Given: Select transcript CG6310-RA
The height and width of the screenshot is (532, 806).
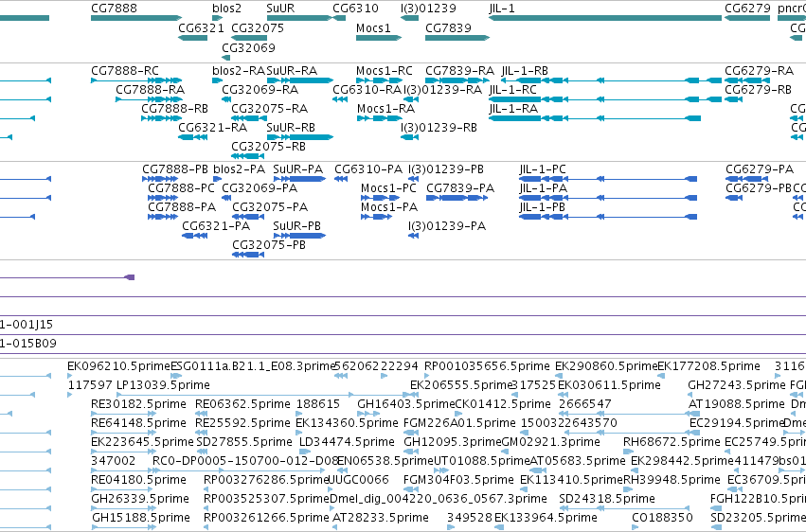Looking at the screenshot, I should tap(340, 99).
